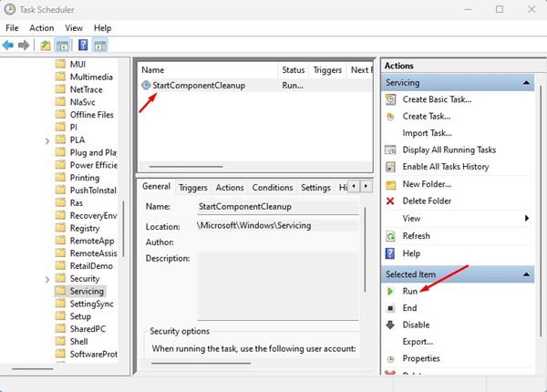Click the Refresh icon in Actions pane
The height and width of the screenshot is (392, 547).
click(x=391, y=235)
